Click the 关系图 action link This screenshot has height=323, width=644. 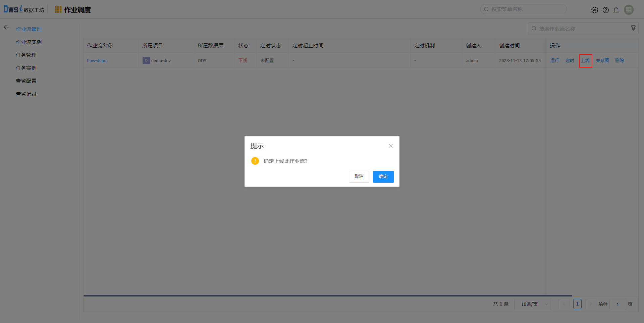(x=602, y=61)
